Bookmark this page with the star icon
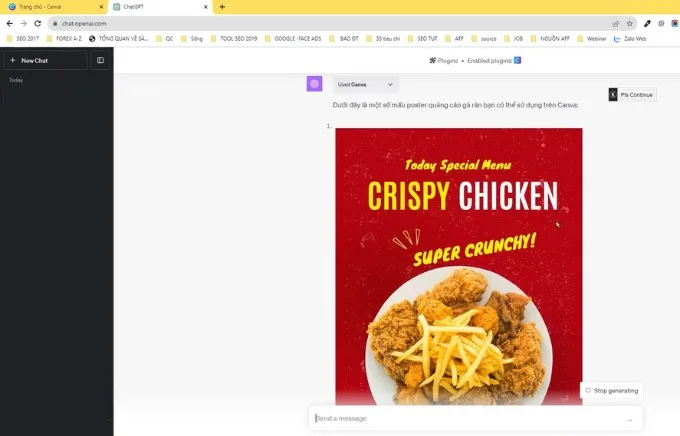The width and height of the screenshot is (680, 436). 630,23
